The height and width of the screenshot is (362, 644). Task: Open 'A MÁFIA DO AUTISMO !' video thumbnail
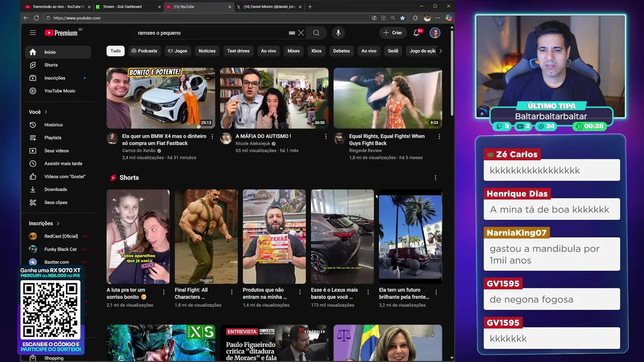[274, 98]
